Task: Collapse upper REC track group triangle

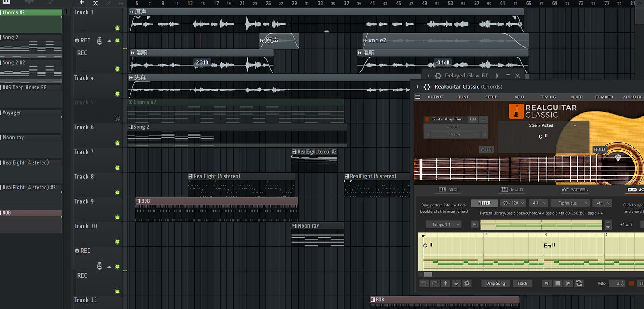Action: pos(110,41)
